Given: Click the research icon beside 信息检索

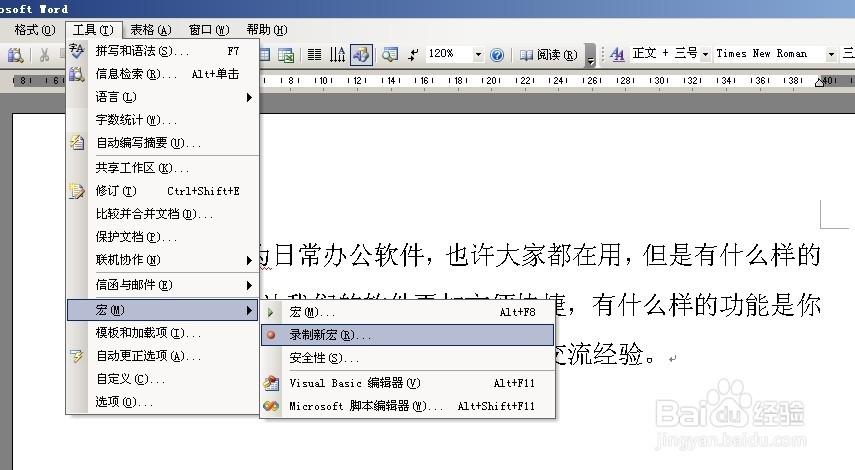Looking at the screenshot, I should tap(77, 74).
